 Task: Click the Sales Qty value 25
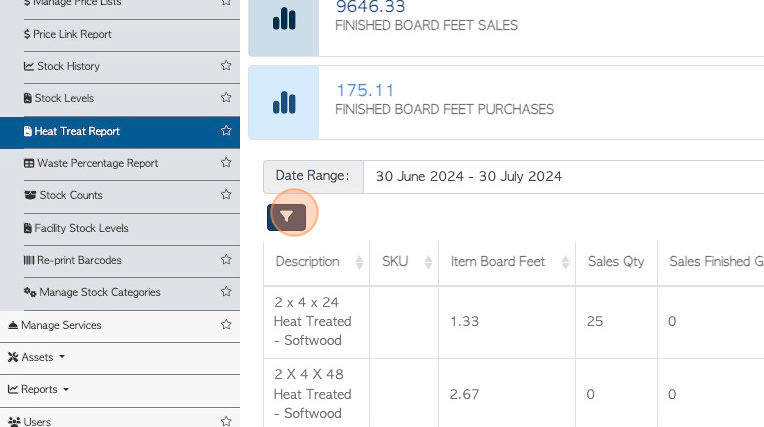tap(595, 321)
